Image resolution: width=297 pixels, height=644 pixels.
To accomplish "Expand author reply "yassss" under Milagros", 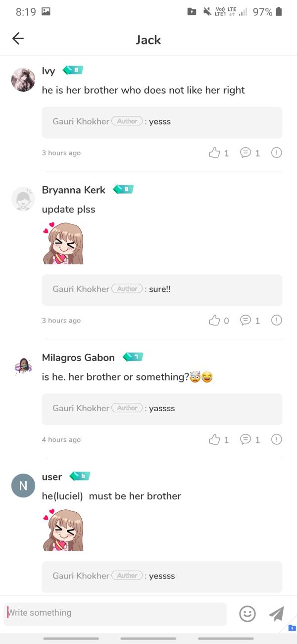I will click(162, 409).
